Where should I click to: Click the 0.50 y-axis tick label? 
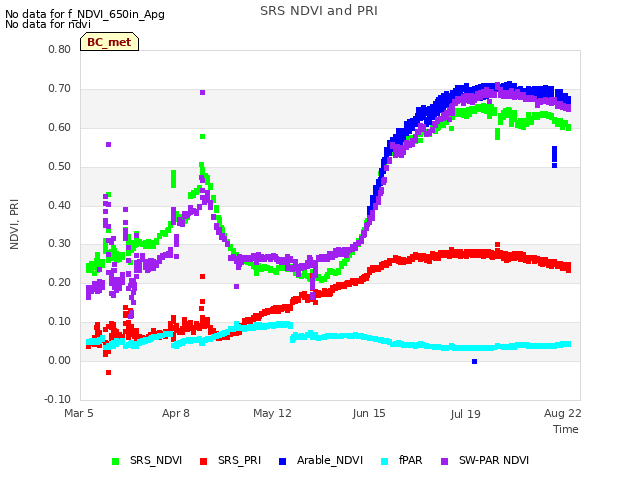[x=60, y=167]
